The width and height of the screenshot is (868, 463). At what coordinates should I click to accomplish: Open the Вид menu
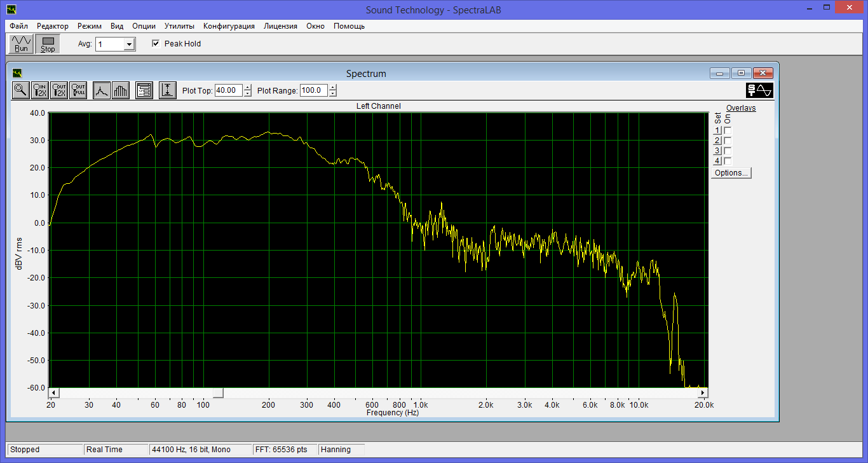pyautogui.click(x=117, y=26)
